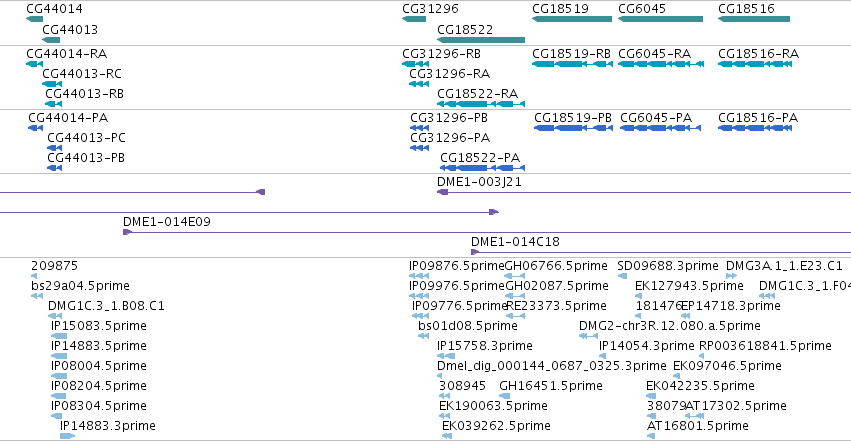Click the 308945 EST feature
The height and width of the screenshot is (441, 851).
point(444,396)
